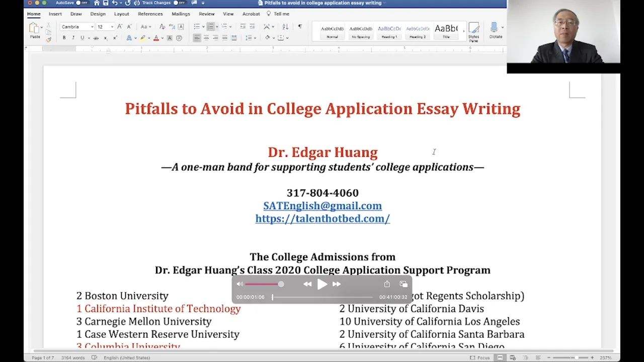Open bullet list dropdown arrow
This screenshot has width=644, height=362.
(x=203, y=27)
